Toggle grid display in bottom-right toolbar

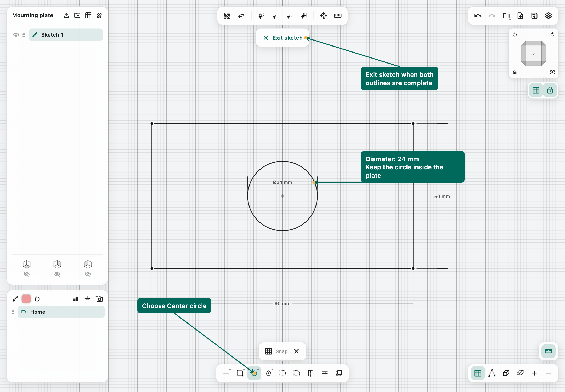click(478, 373)
